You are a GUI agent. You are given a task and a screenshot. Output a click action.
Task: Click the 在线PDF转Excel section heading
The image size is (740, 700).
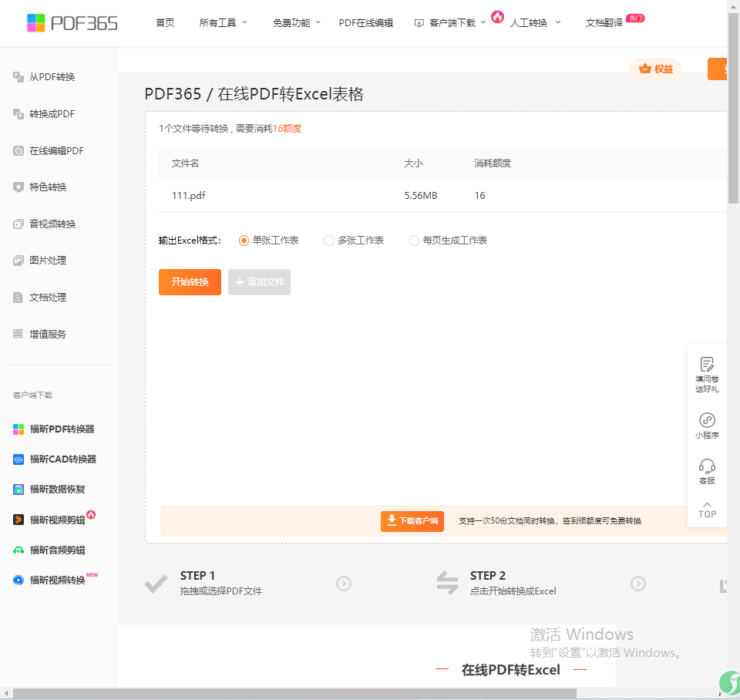pos(510,670)
